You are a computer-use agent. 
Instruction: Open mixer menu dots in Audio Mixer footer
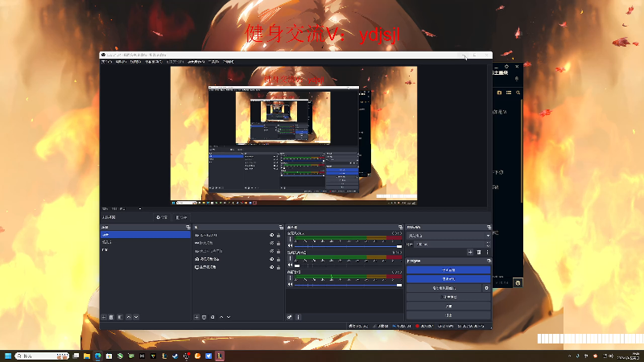(x=299, y=317)
